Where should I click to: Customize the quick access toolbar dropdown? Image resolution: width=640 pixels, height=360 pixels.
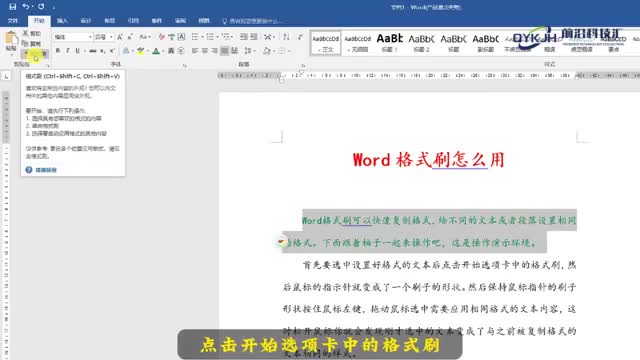coord(53,7)
